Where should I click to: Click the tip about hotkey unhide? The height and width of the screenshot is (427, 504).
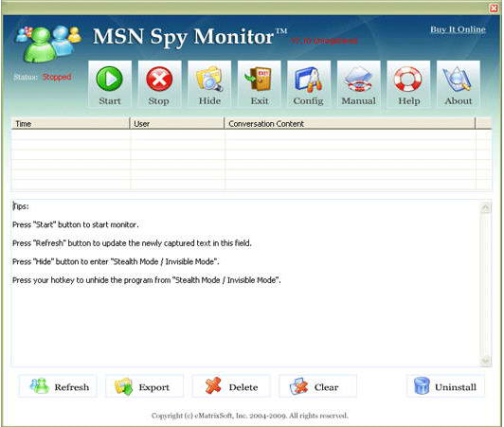coord(146,280)
